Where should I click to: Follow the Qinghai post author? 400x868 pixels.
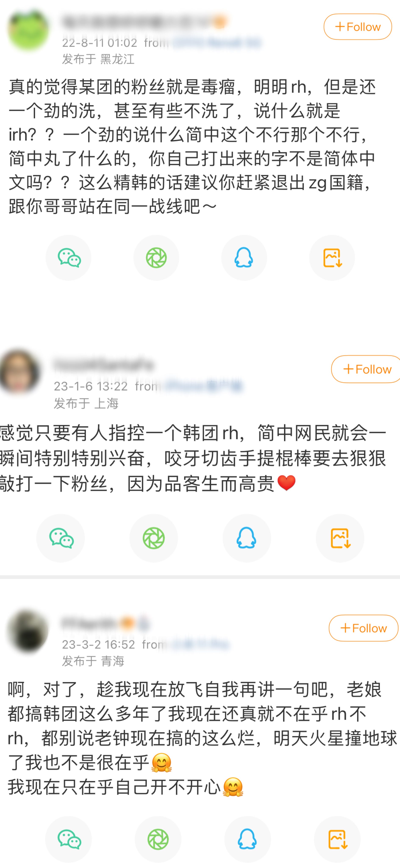click(364, 628)
